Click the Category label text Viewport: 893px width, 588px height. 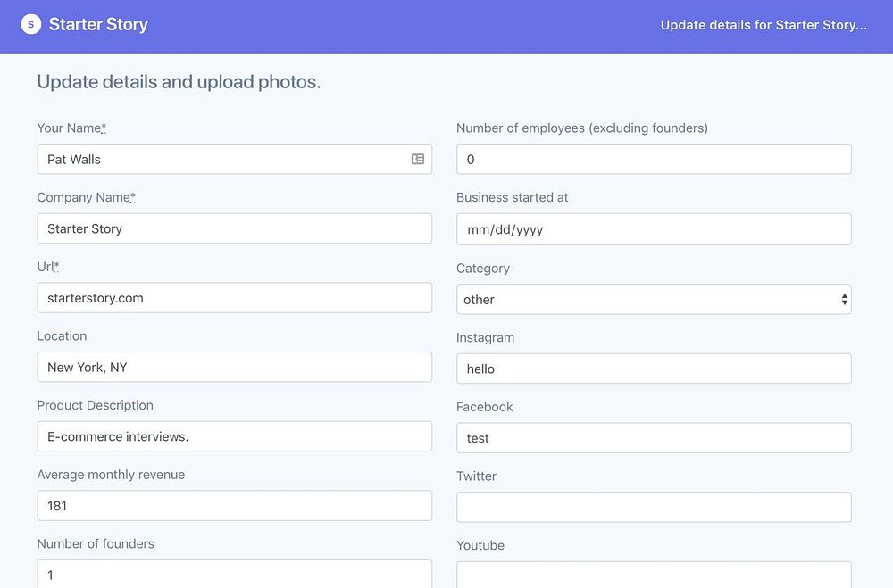pyautogui.click(x=482, y=268)
